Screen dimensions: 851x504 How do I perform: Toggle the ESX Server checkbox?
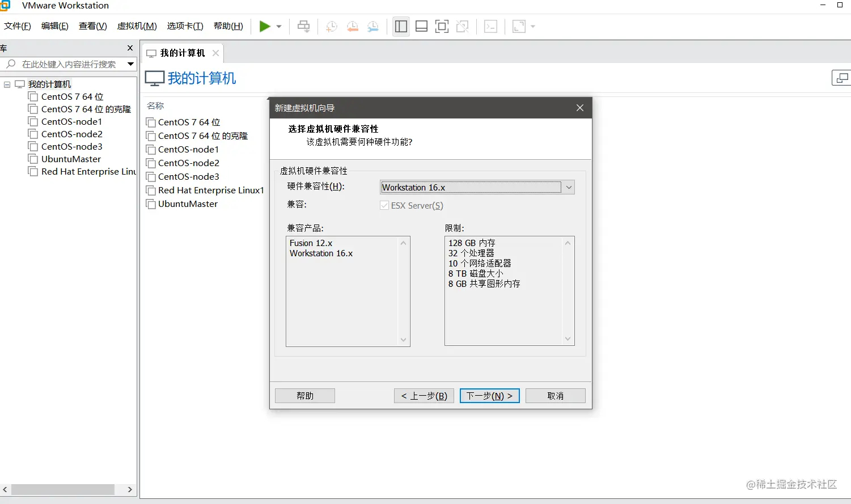(x=384, y=205)
